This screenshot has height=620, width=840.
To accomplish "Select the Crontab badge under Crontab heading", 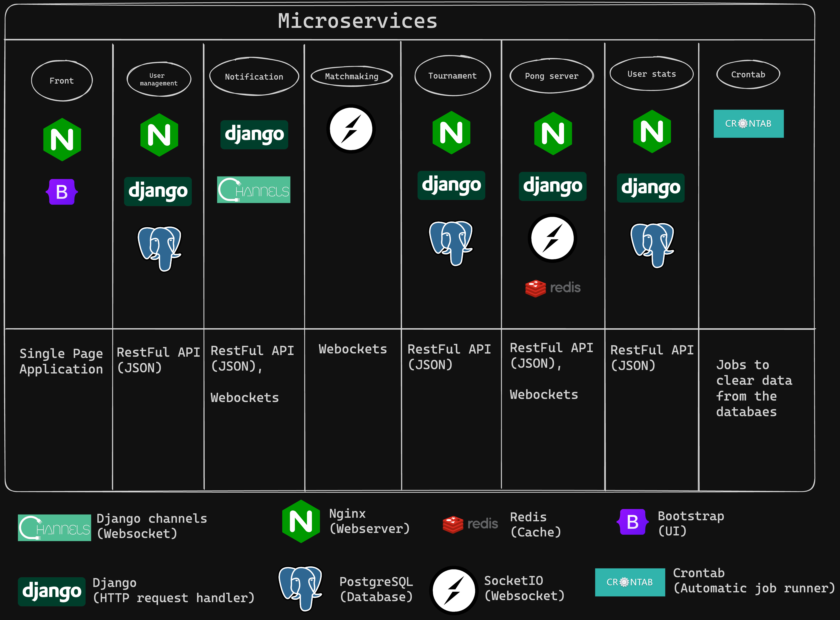I will point(748,123).
